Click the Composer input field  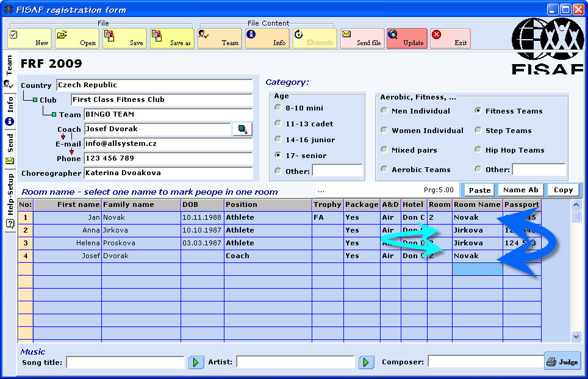pyautogui.click(x=486, y=362)
